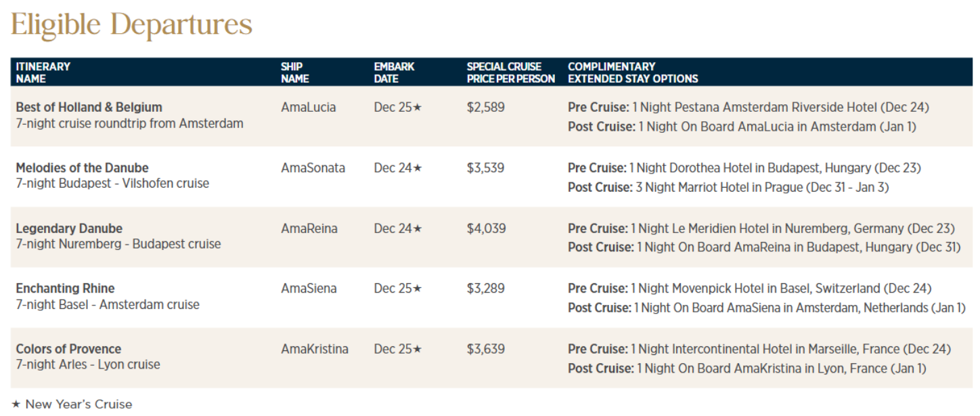Click the Ship Name column header
Viewport: 980px width, 416px height.
[295, 72]
